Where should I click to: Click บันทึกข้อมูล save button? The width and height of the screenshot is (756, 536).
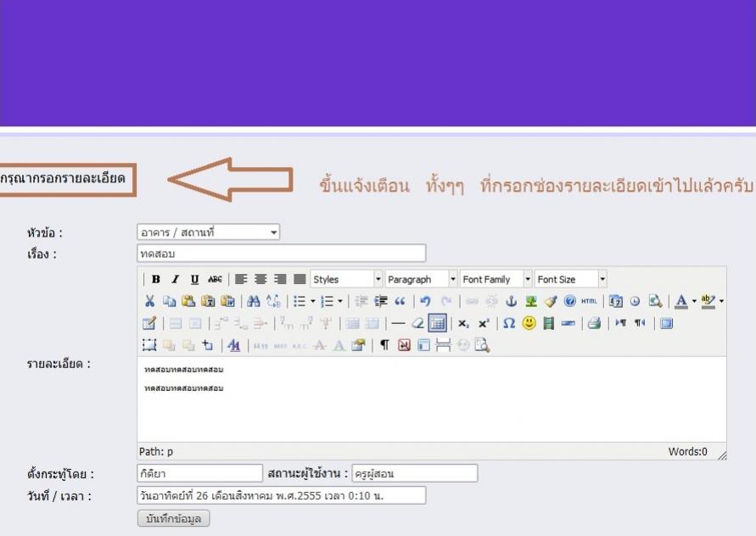[174, 519]
